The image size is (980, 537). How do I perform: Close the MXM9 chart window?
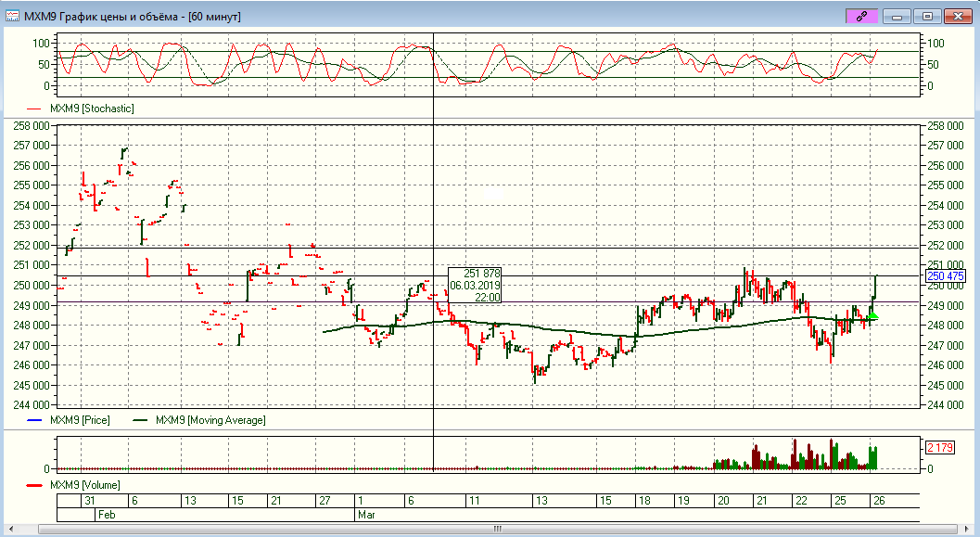(x=956, y=16)
